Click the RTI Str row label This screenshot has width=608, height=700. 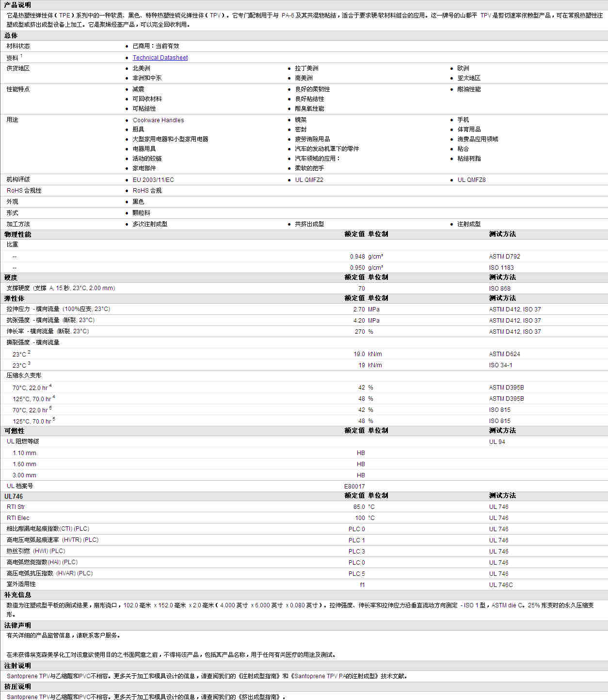point(16,507)
